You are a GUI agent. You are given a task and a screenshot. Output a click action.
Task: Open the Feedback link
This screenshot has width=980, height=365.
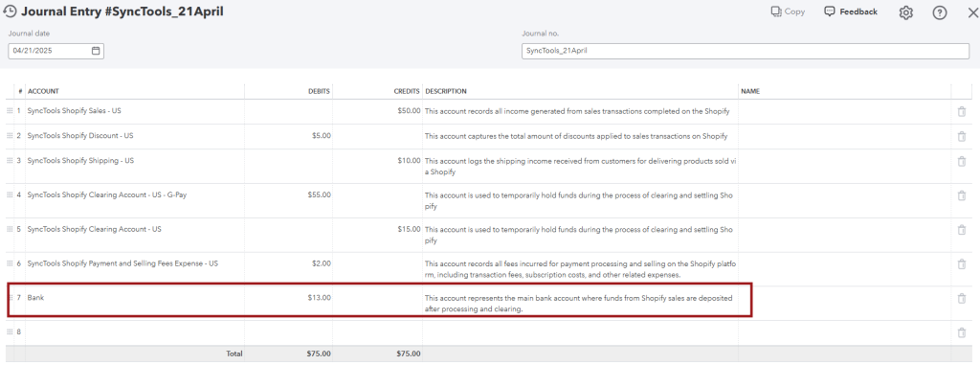coord(851,11)
